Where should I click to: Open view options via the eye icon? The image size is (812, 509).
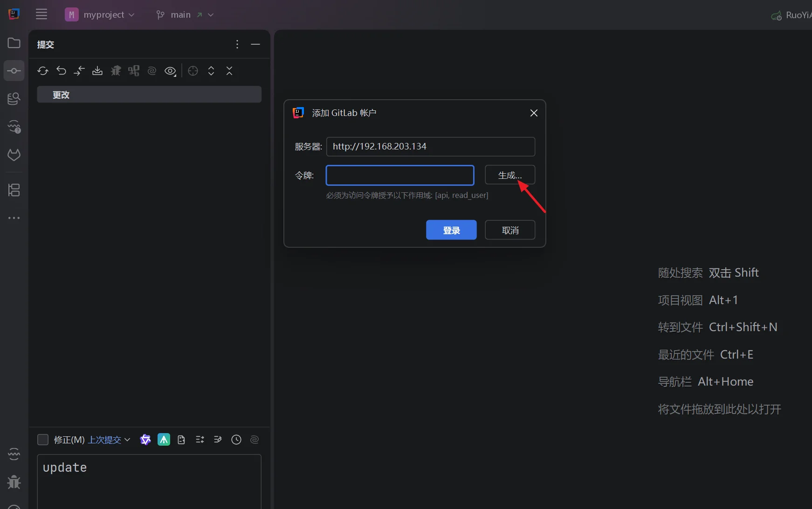[171, 71]
